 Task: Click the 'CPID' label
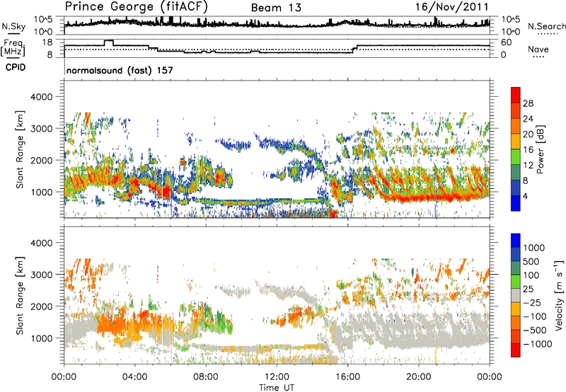tap(16, 67)
